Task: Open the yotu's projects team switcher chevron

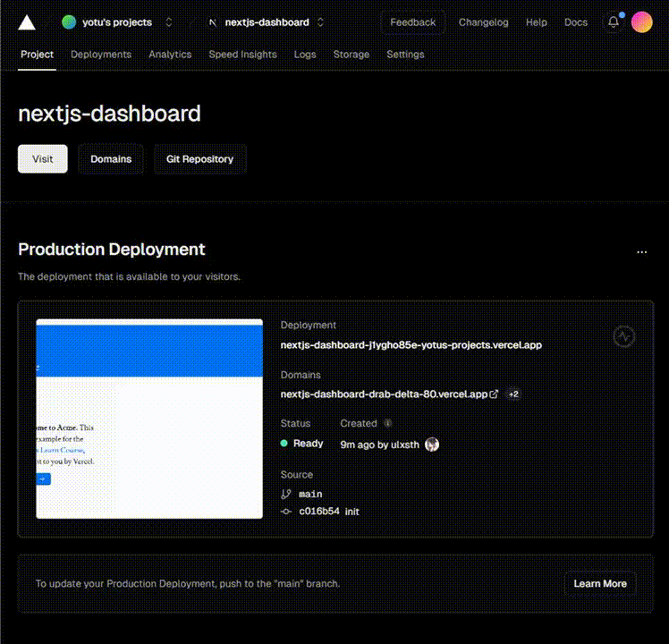Action: pyautogui.click(x=169, y=22)
